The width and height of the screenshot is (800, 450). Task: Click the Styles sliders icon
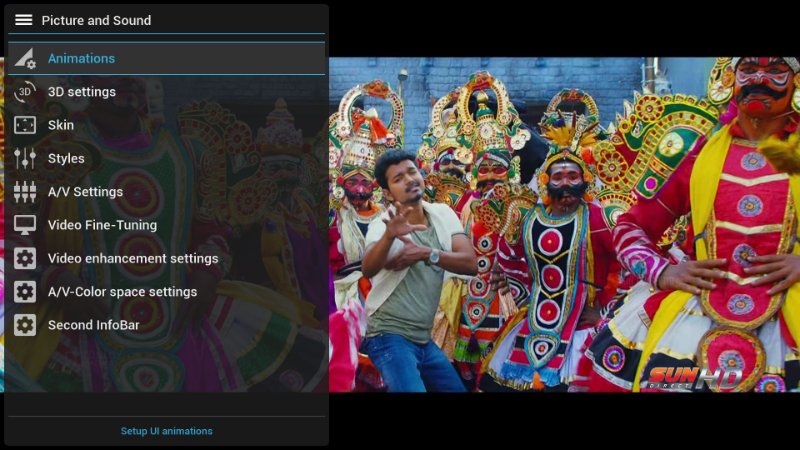click(24, 158)
